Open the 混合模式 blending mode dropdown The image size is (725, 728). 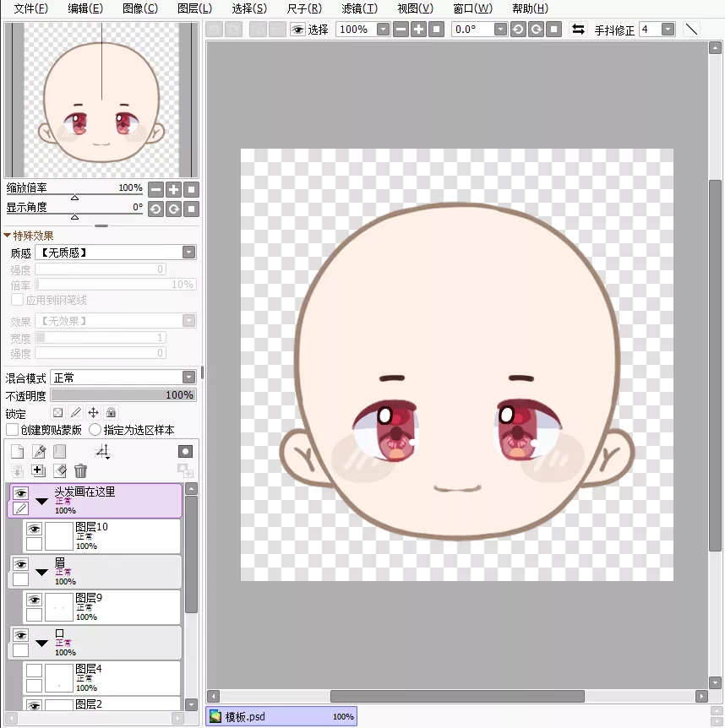pyautogui.click(x=123, y=378)
